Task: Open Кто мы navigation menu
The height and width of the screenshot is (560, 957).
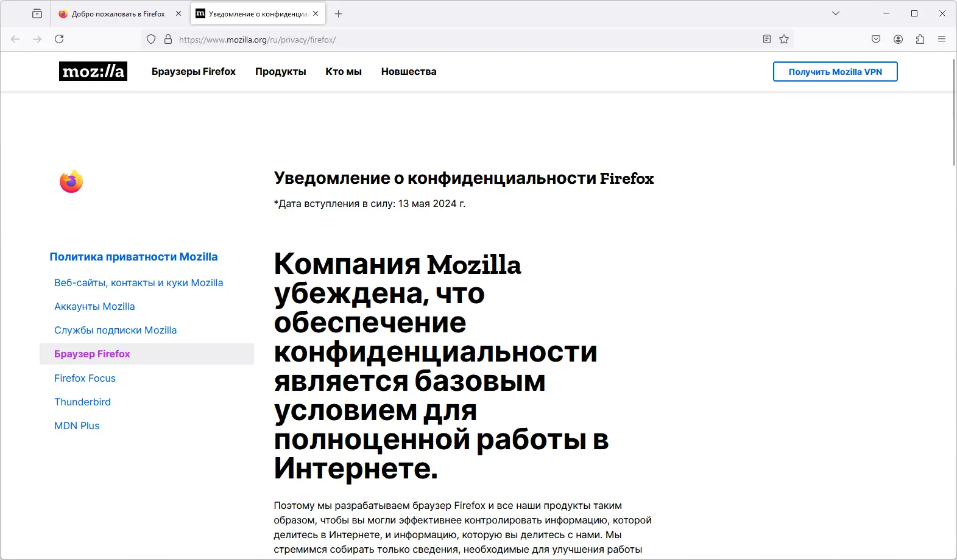Action: point(344,71)
